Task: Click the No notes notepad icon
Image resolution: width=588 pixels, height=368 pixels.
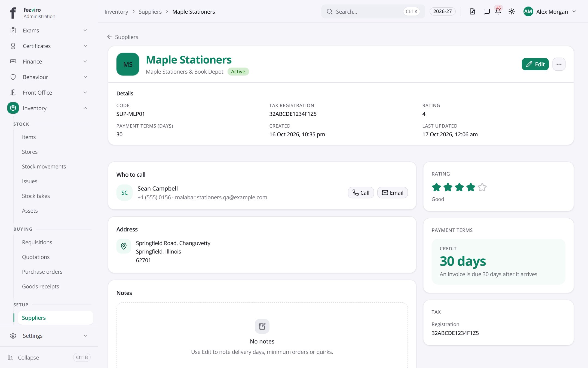Action: coord(262,326)
